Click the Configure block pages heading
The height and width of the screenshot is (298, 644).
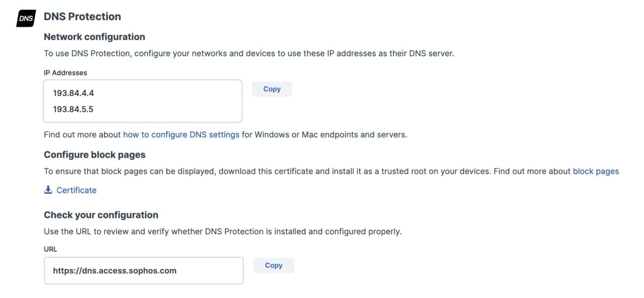pos(94,154)
